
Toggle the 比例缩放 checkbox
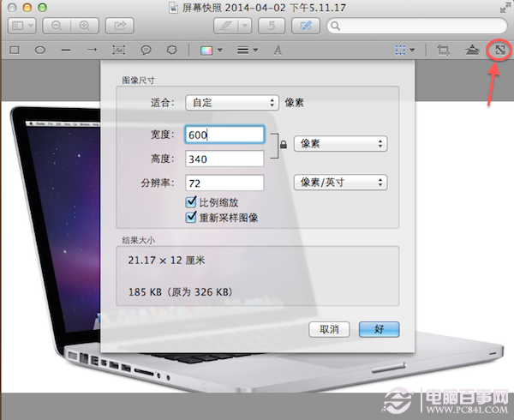(192, 202)
